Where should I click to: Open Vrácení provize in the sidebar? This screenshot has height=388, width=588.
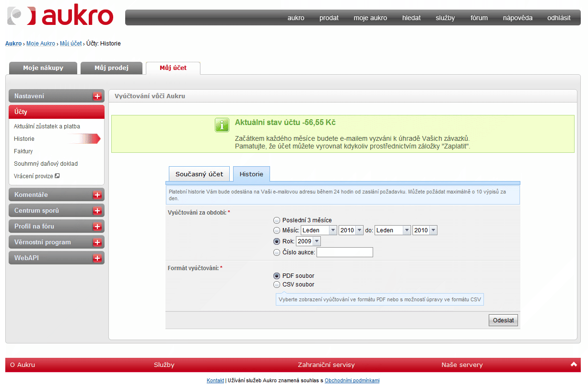(x=34, y=176)
